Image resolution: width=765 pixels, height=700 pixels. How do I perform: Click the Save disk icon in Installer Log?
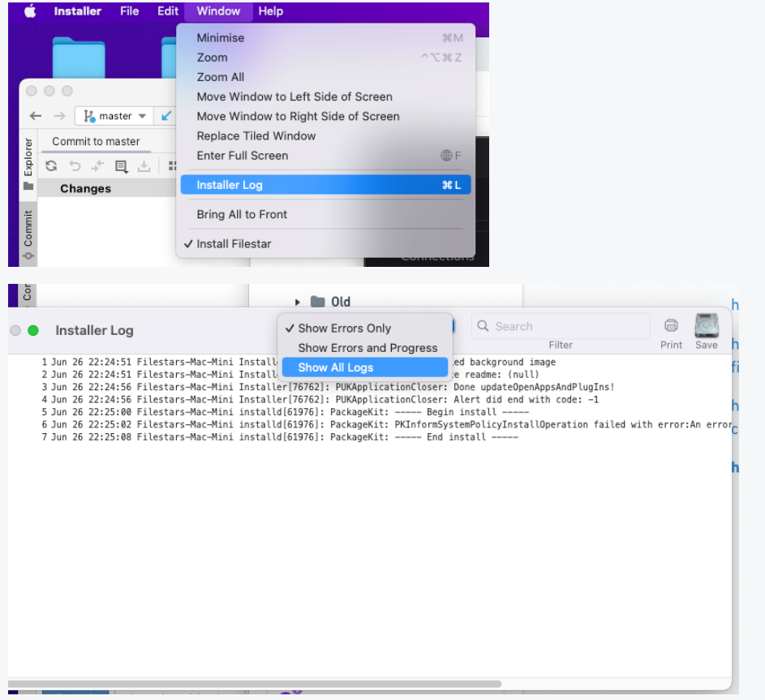(x=707, y=325)
